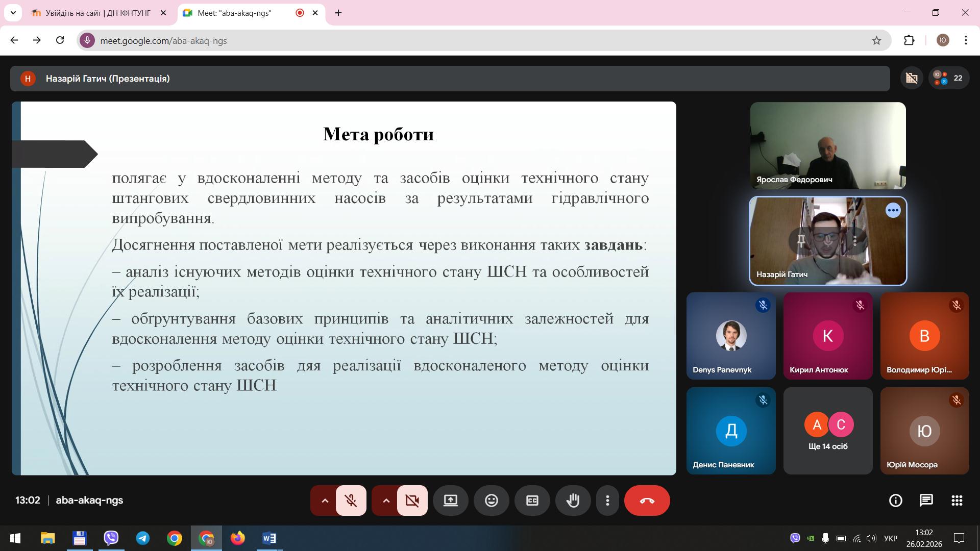The image size is (980, 551).
Task: Open Word from the Windows taskbar
Action: pyautogui.click(x=269, y=538)
